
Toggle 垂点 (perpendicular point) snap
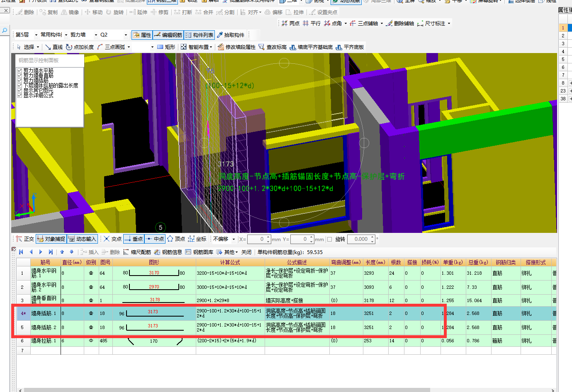coord(134,239)
